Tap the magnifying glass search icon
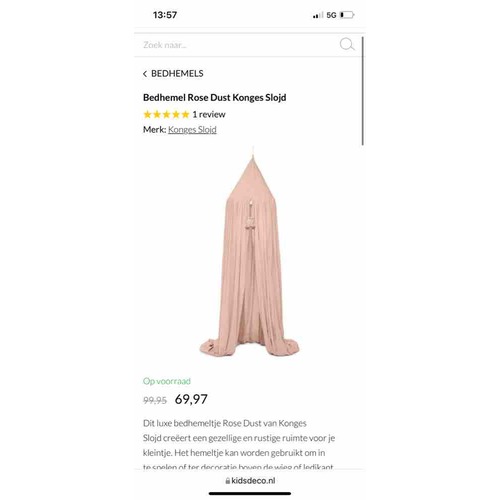The width and height of the screenshot is (500, 500). pos(347,44)
